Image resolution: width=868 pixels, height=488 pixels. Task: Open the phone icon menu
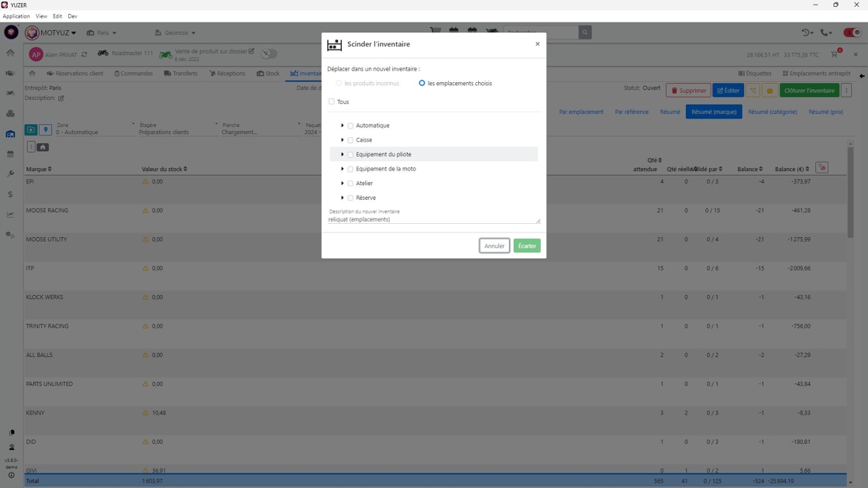[826, 33]
